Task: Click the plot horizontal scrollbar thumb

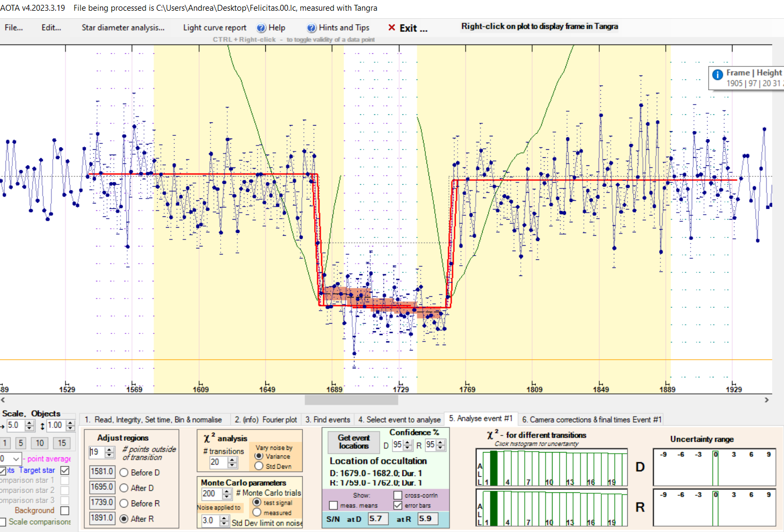Action: point(352,400)
